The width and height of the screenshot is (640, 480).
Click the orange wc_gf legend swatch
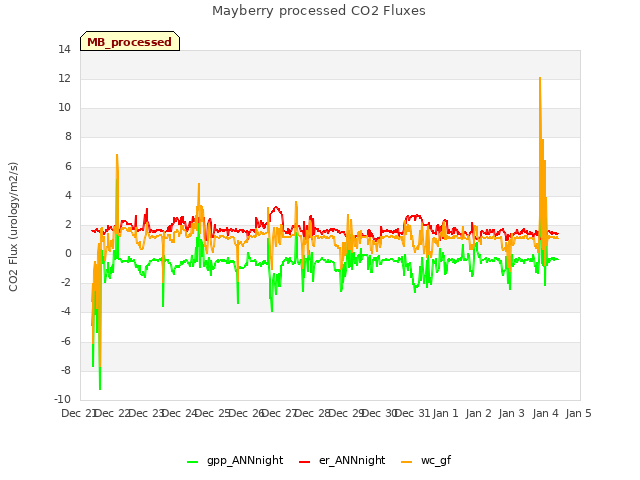tap(407, 462)
